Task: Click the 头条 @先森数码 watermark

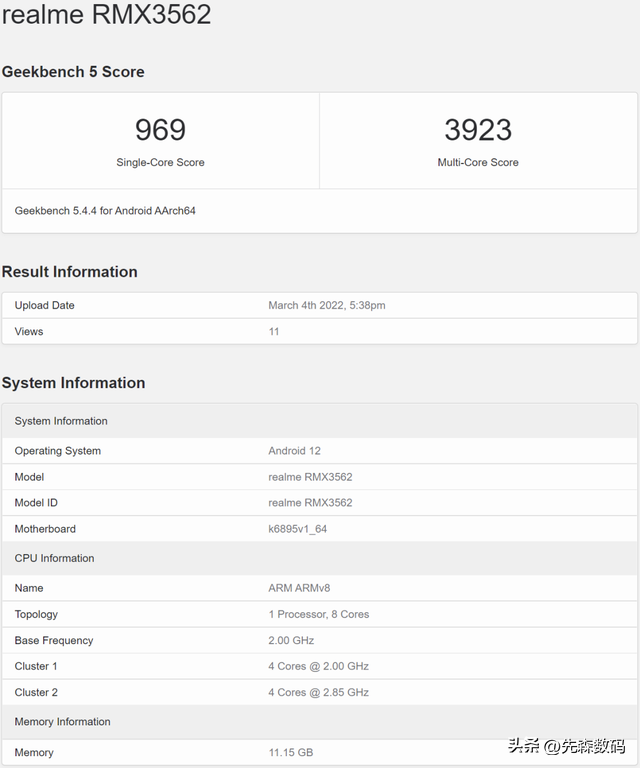Action: [566, 746]
